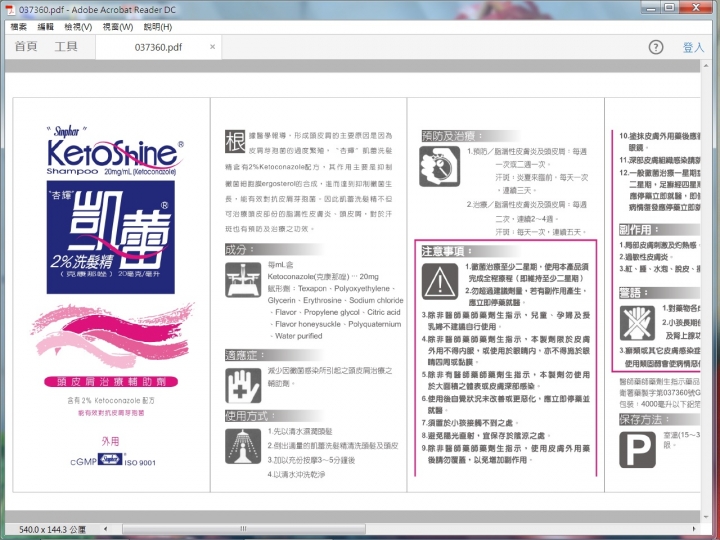The width and height of the screenshot is (720, 540).
Task: Click the Sinphar cGMP logo badge
Action: 110,459
